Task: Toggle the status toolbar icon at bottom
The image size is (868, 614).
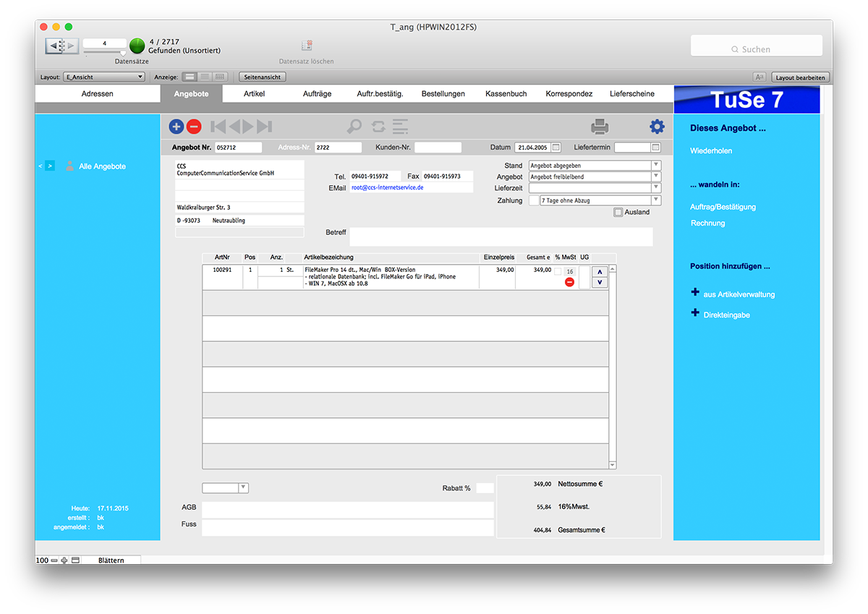Action: (x=75, y=560)
